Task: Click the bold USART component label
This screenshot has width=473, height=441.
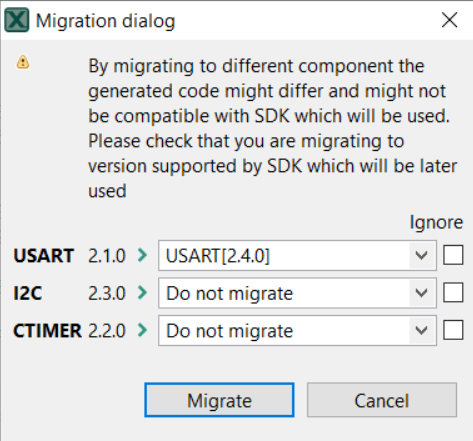Action: 43,256
